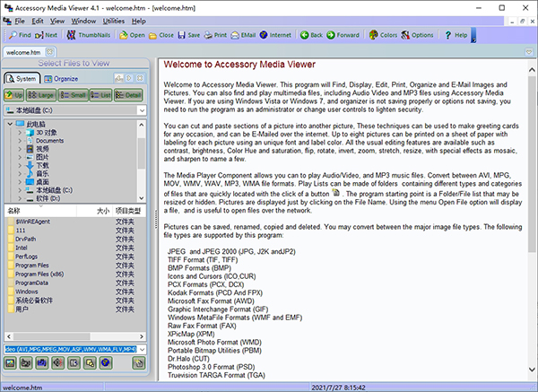Go Forward with green arrow

(x=343, y=35)
